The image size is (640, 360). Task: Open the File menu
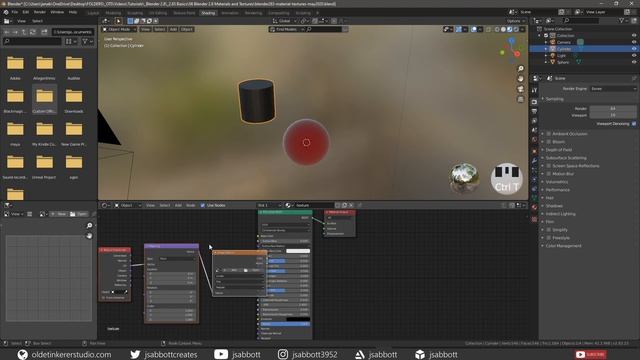(15, 12)
